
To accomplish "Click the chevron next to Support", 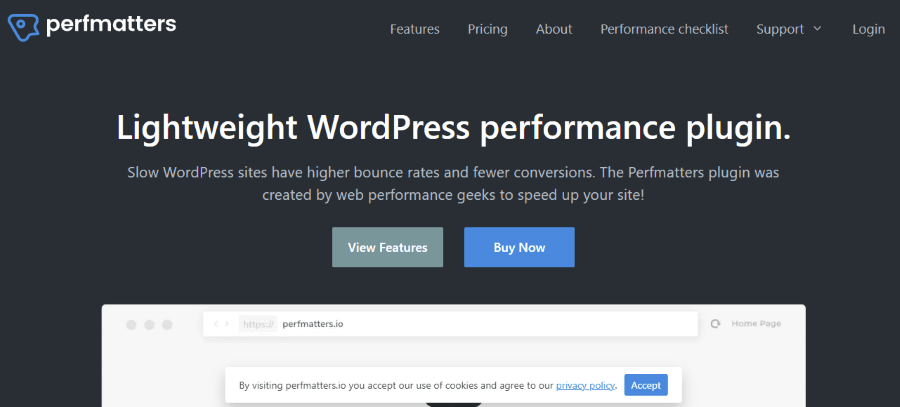I will point(817,29).
